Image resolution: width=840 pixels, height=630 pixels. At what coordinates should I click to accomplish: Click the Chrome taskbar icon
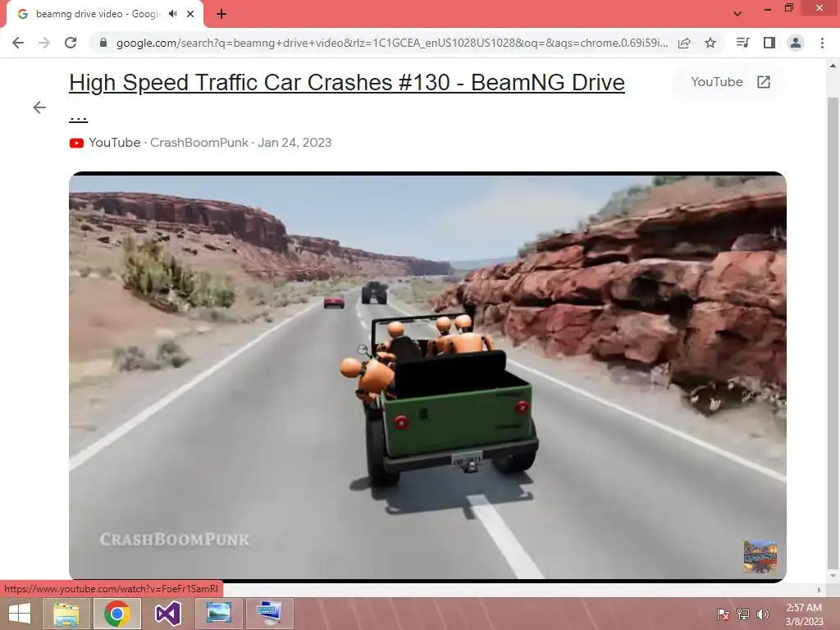coord(116,614)
